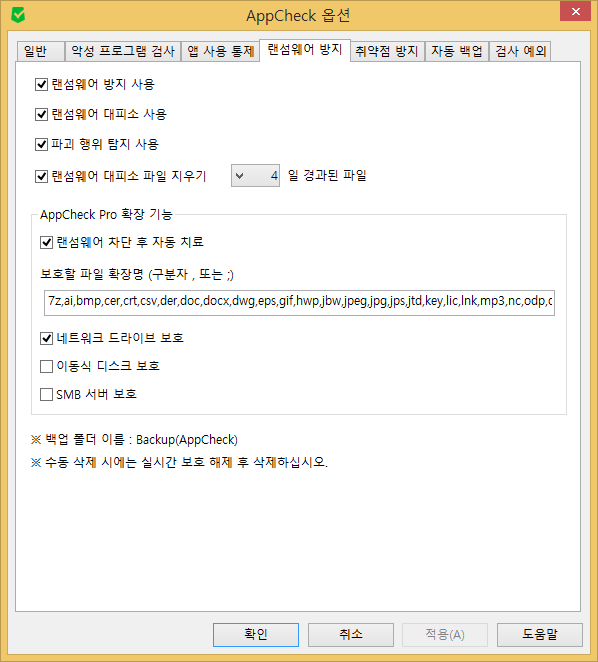The image size is (598, 662).
Task: Open the 악성 프로그램 검사 tab
Action: pyautogui.click(x=123, y=52)
